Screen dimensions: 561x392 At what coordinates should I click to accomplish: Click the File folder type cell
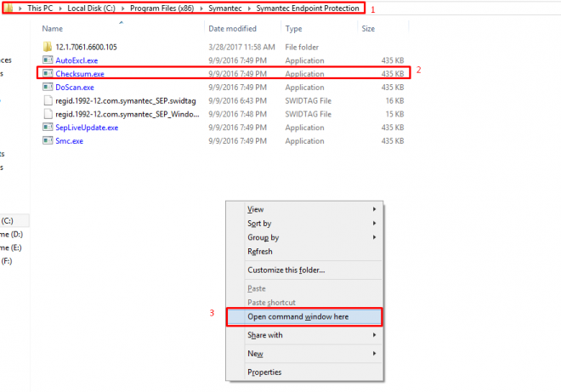point(302,47)
